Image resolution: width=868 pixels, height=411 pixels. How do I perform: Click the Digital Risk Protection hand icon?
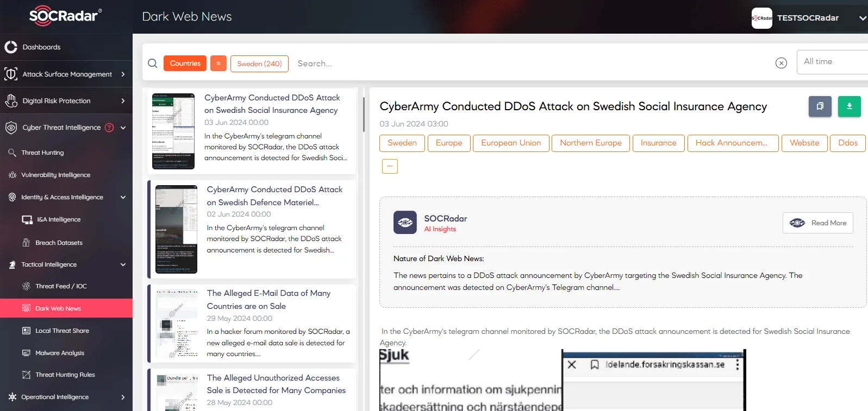coord(11,100)
